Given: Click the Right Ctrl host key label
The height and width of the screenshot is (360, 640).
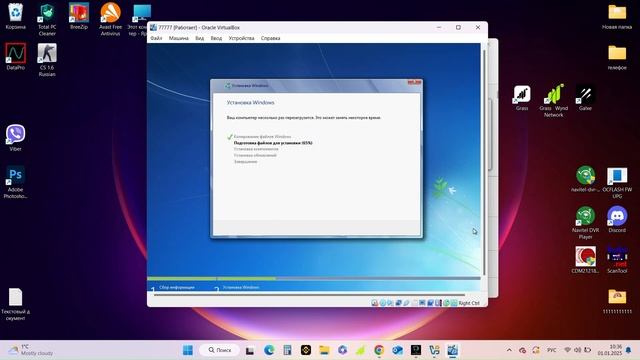Looking at the screenshot, I should click(x=469, y=303).
